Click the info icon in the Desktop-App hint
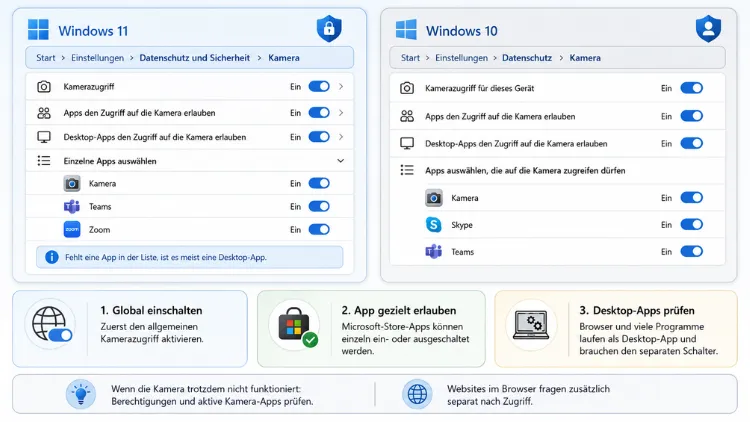The width and height of the screenshot is (750, 422). (52, 257)
